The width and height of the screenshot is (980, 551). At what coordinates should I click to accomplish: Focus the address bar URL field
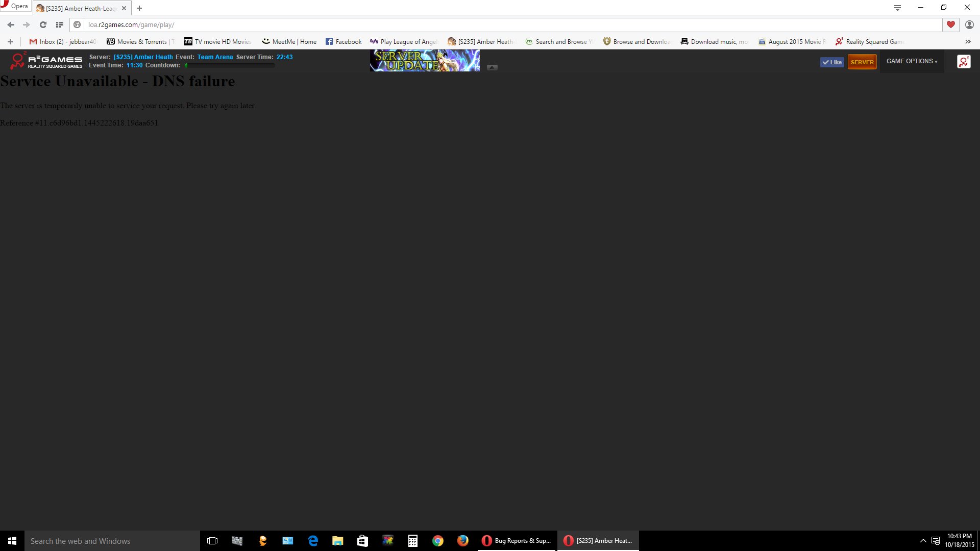pyautogui.click(x=510, y=24)
